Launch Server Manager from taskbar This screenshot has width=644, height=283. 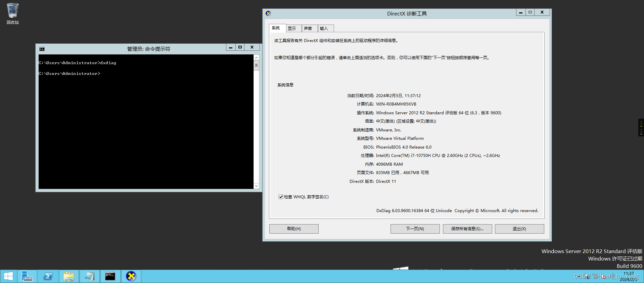coord(27,276)
